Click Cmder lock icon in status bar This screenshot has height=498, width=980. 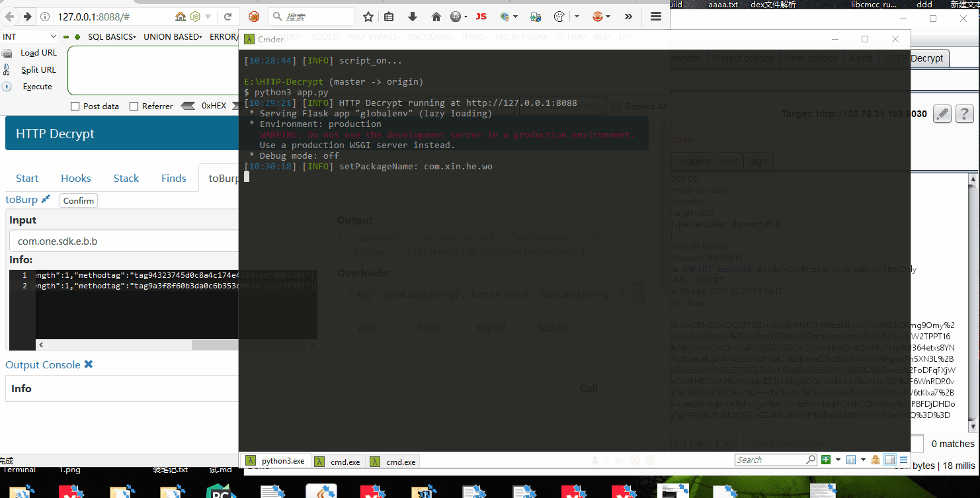coord(876,460)
